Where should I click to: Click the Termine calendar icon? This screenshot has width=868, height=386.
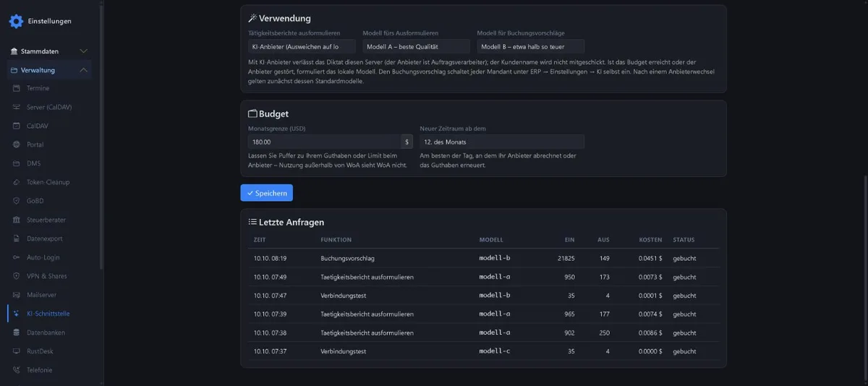17,88
